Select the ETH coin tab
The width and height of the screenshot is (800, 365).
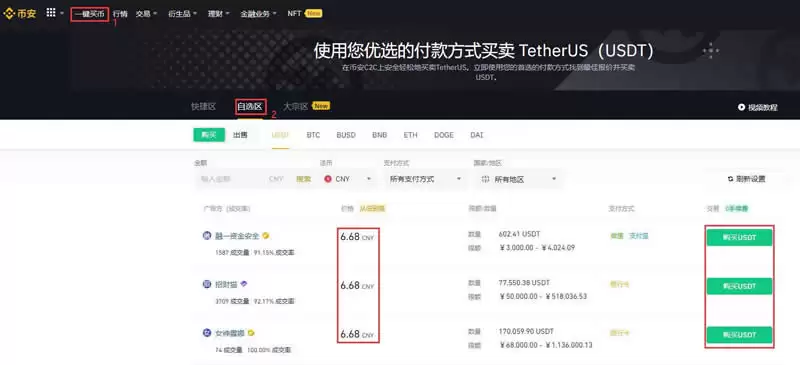[x=410, y=135]
